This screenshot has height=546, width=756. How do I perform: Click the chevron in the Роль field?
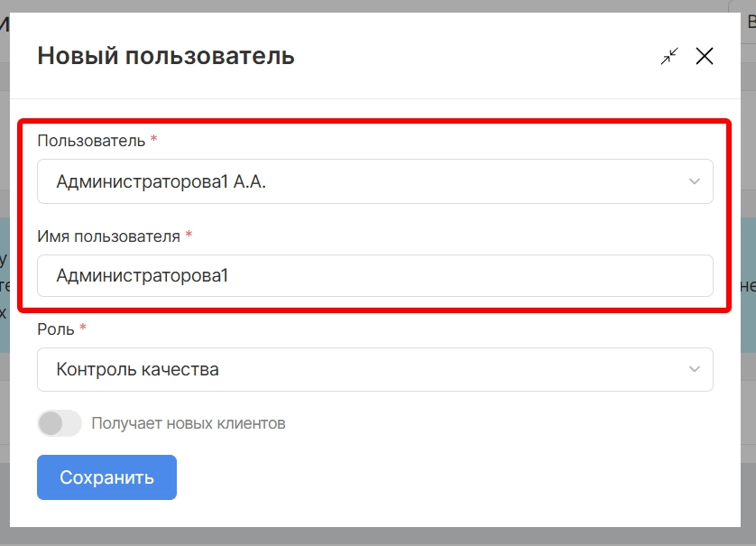point(694,369)
